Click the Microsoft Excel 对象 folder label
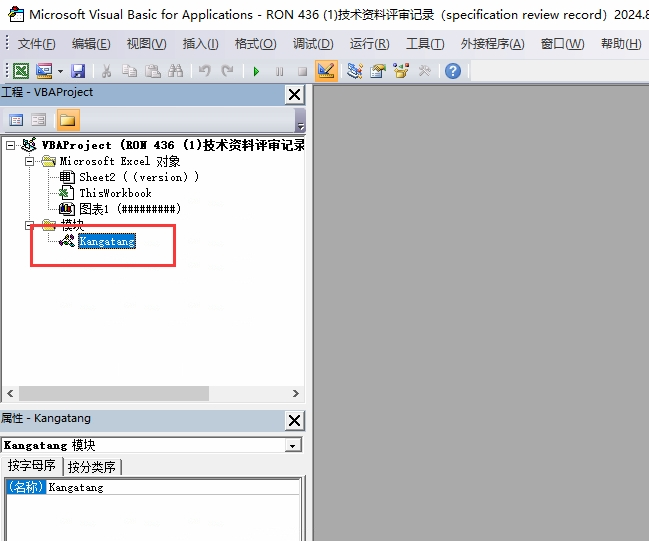This screenshot has width=649, height=541. click(120, 161)
